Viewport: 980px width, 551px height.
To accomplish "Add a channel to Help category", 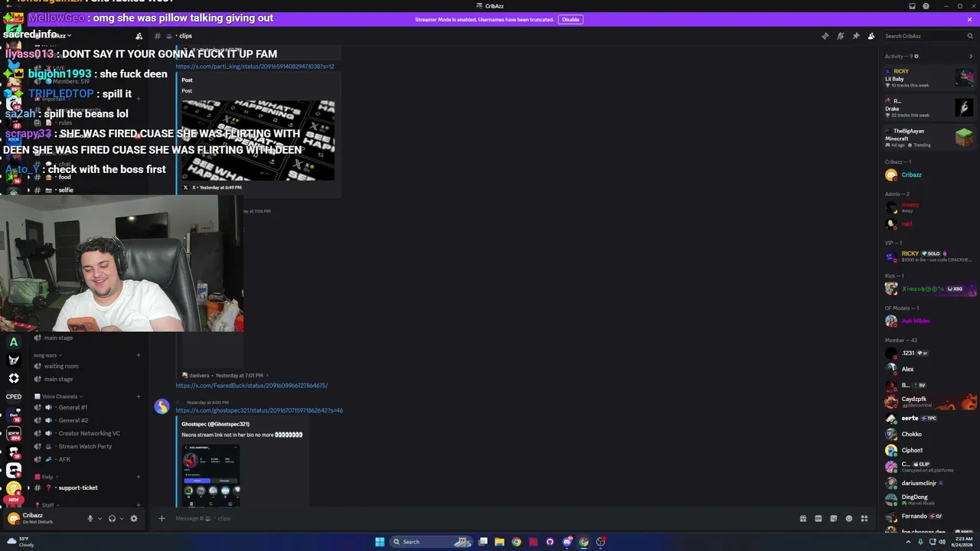I will (139, 477).
